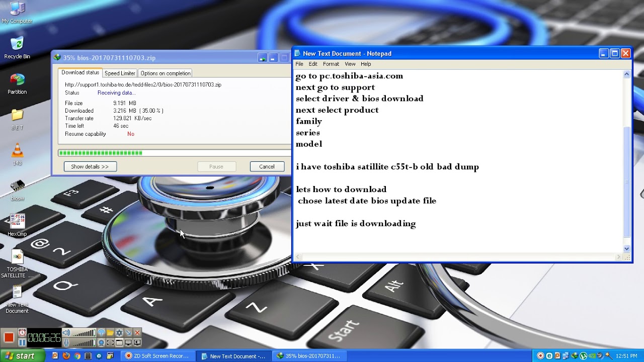Toggle the recorder microphone icon
The image size is (644, 362).
click(x=66, y=342)
